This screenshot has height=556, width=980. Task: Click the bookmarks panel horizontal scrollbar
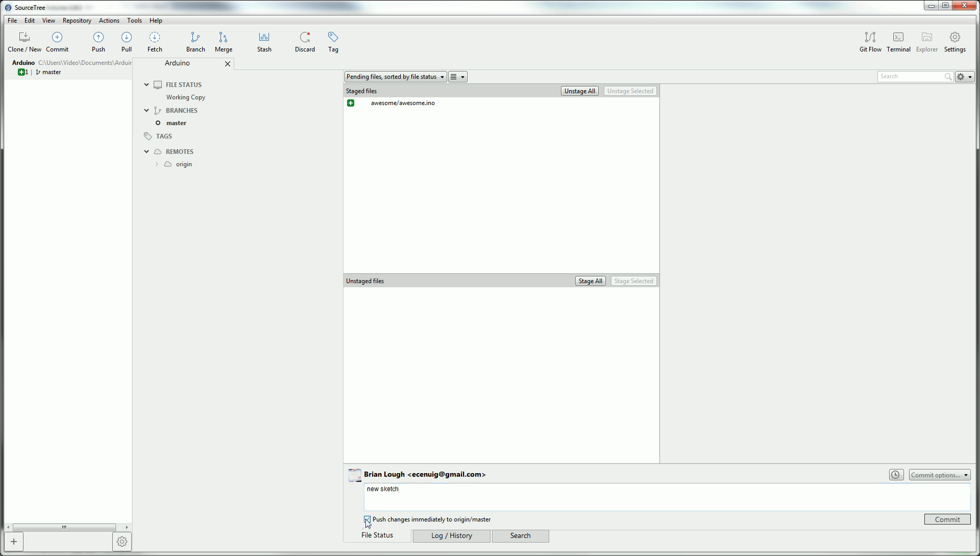coord(64,527)
